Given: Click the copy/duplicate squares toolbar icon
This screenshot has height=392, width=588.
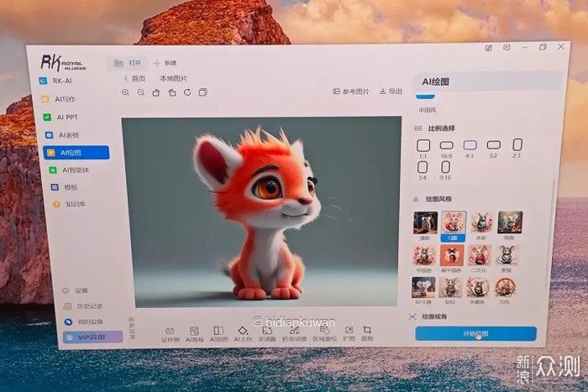Looking at the screenshot, I should coord(203,92).
